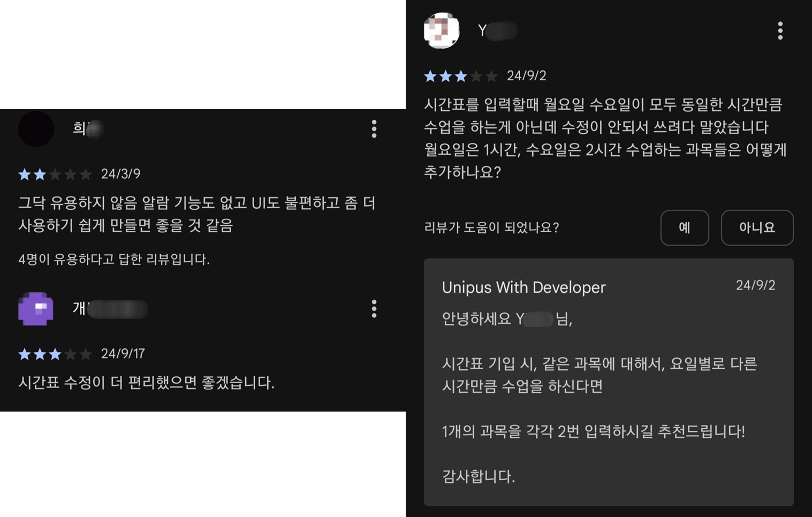This screenshot has width=812, height=517.
Task: Click the three-star rating on the 24/9/2 review
Action: (x=461, y=76)
